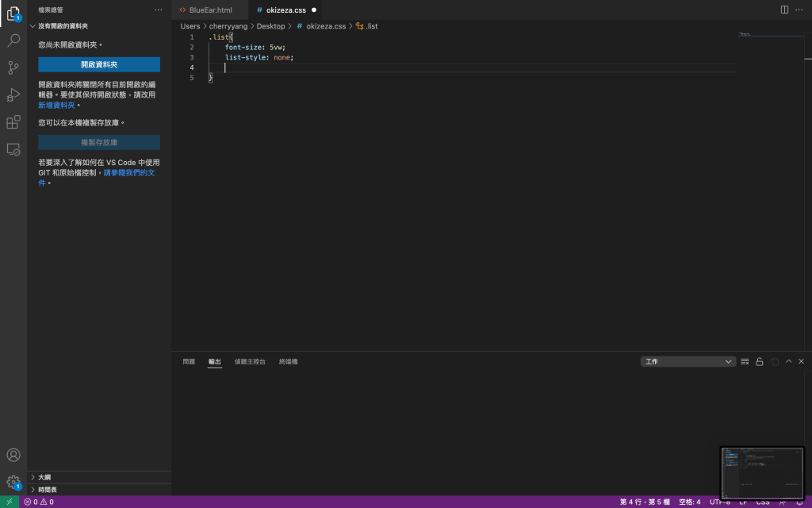Click the 空格: 4 indentation setting
The image size is (812, 508).
pyautogui.click(x=689, y=502)
